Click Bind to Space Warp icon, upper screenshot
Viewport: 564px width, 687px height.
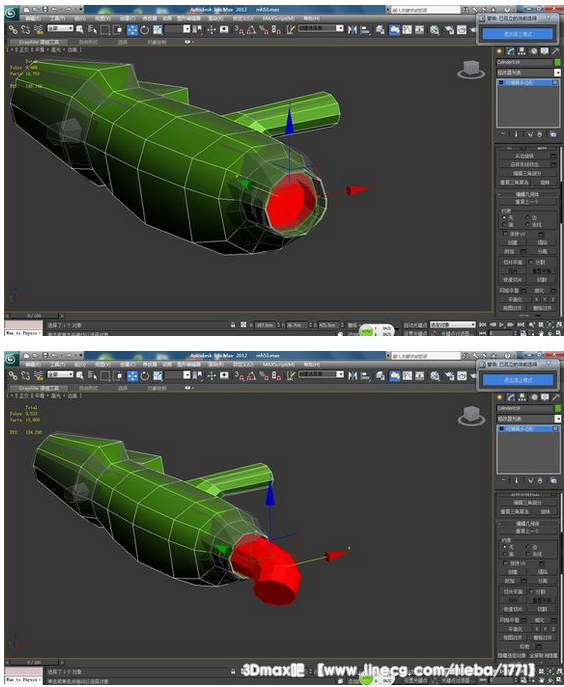38,29
